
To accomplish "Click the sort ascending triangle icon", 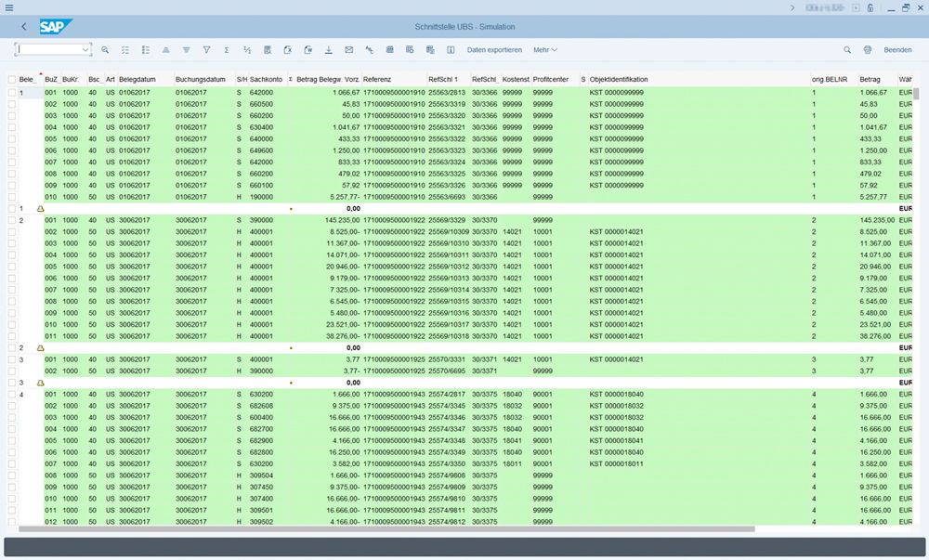I will (x=165, y=49).
